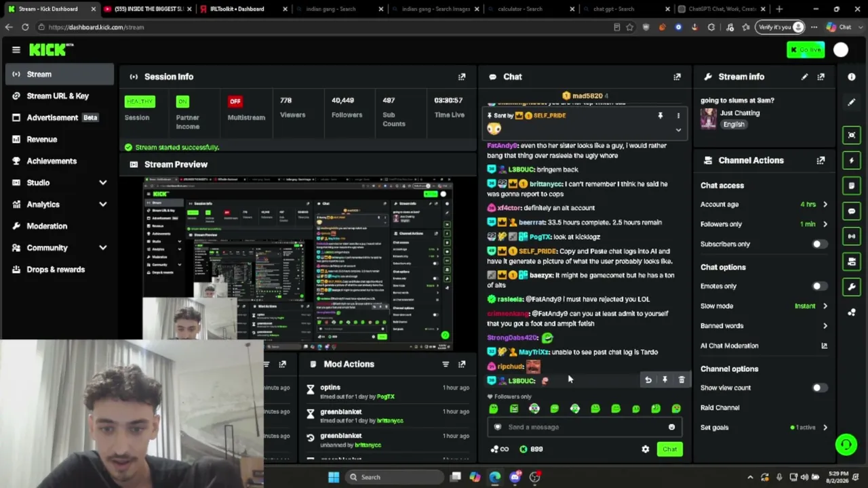Open the emote picker in message box
This screenshot has width=868, height=488.
pos(671,427)
